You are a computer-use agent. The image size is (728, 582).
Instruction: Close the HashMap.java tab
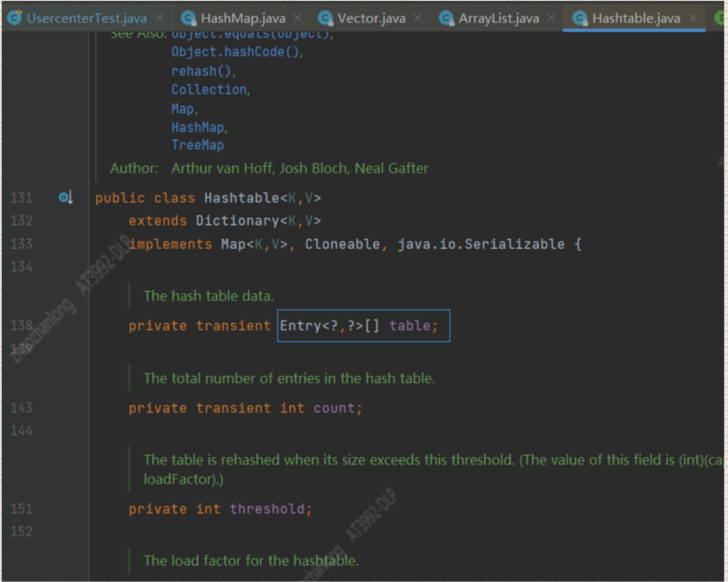point(297,18)
